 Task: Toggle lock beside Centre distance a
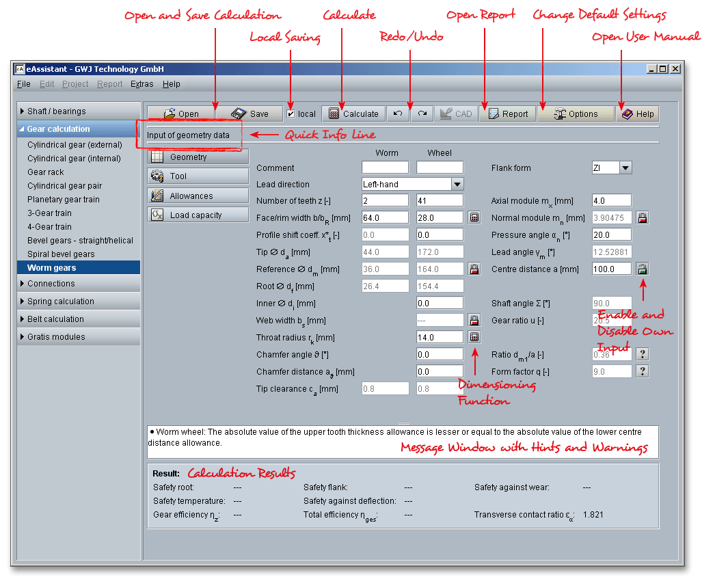pyautogui.click(x=643, y=269)
